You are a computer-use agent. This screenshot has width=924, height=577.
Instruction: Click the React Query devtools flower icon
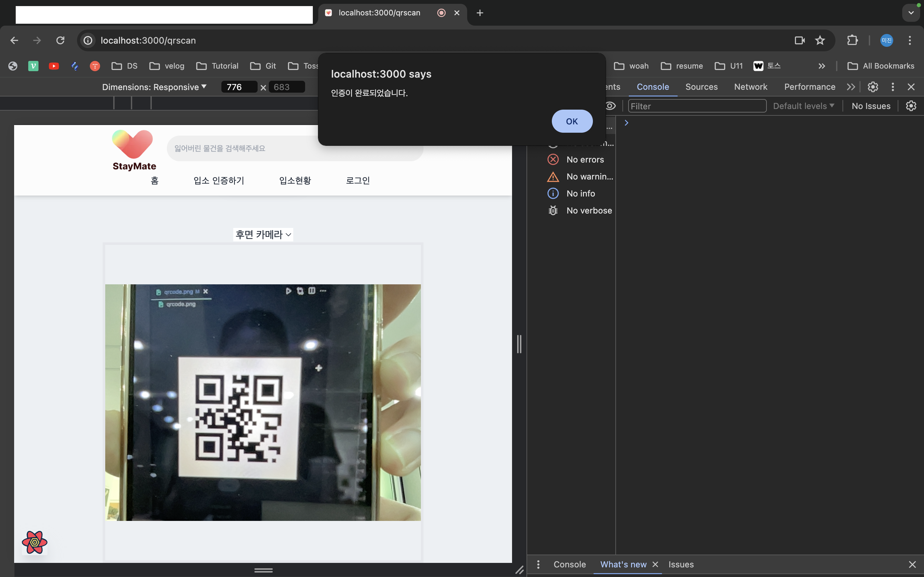click(34, 542)
